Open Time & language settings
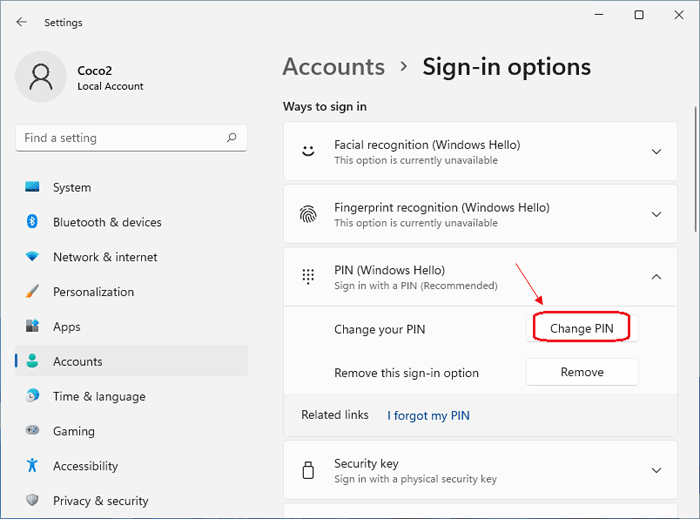 [131, 396]
